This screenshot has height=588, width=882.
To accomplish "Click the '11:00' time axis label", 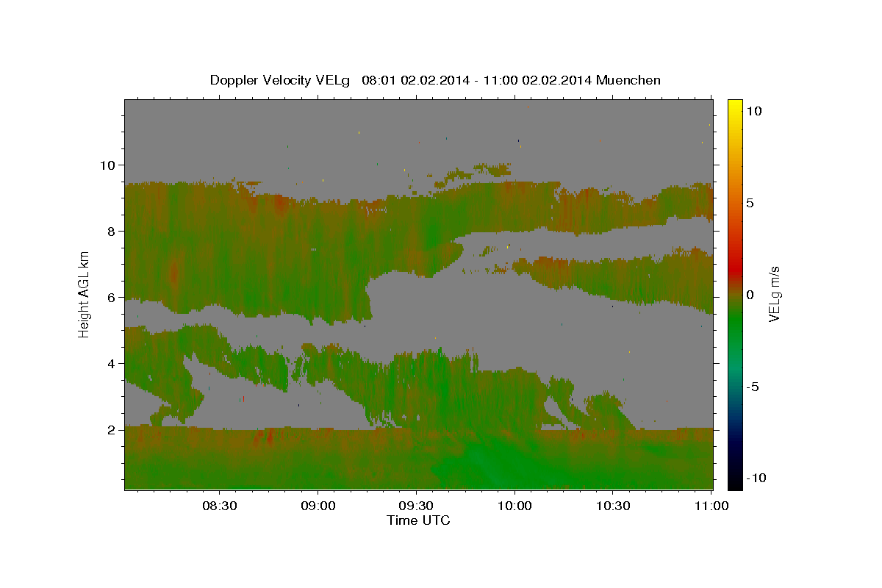I will pyautogui.click(x=711, y=506).
